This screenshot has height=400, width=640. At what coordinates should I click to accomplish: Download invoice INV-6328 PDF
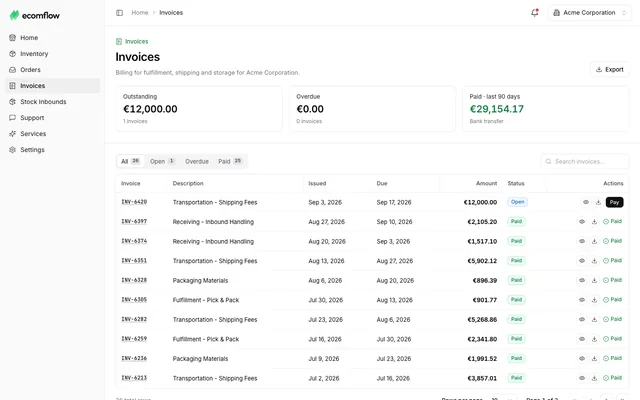[594, 280]
